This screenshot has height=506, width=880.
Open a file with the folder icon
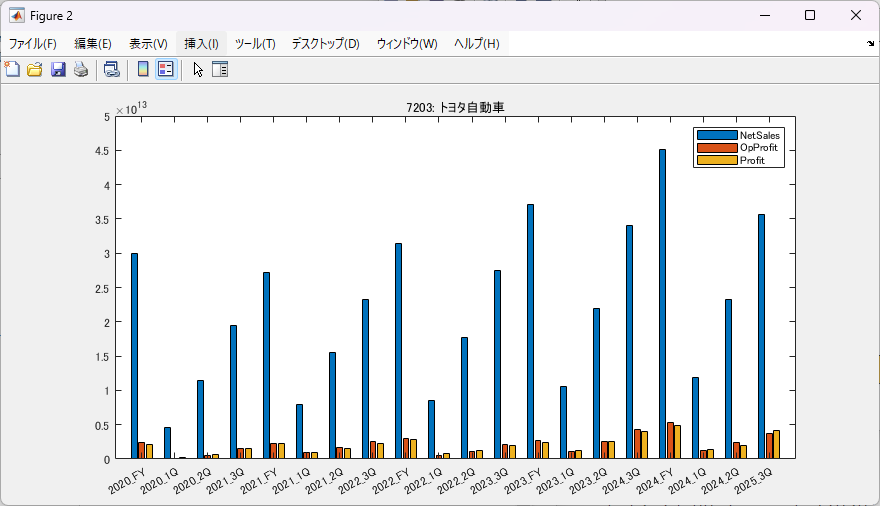(x=35, y=70)
